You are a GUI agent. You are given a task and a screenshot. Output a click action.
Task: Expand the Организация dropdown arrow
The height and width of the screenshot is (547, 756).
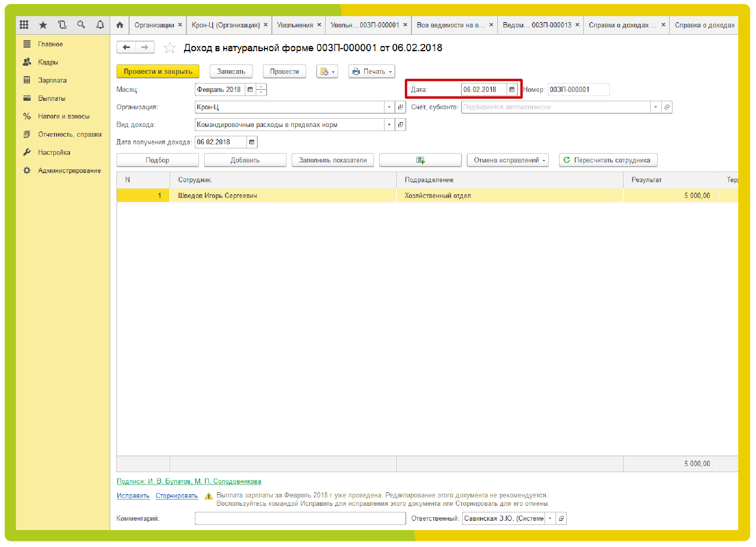tap(389, 107)
